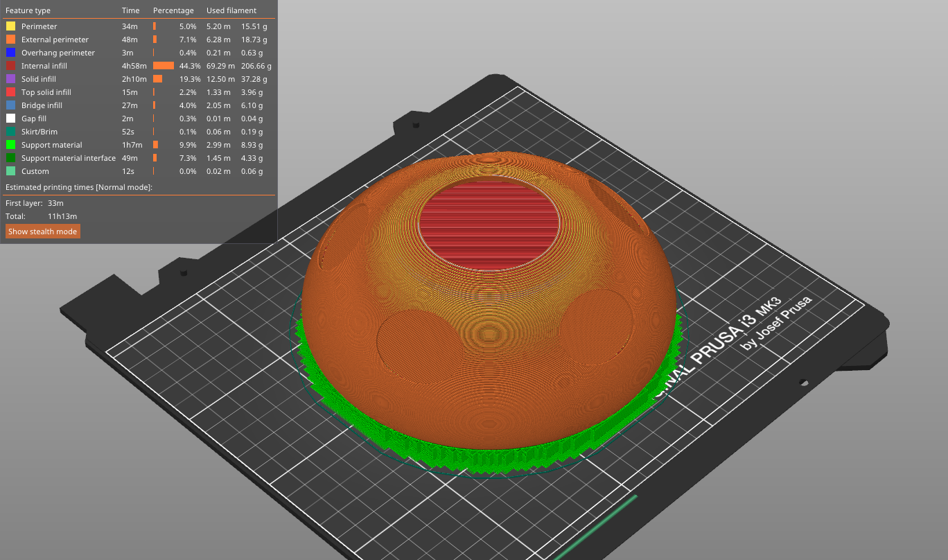Screen dimensions: 948x560
Task: Toggle visibility of the Perimeter label
Action: 39,26
